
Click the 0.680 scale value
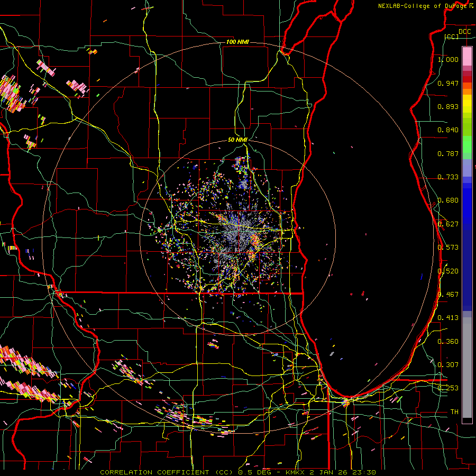click(448, 200)
